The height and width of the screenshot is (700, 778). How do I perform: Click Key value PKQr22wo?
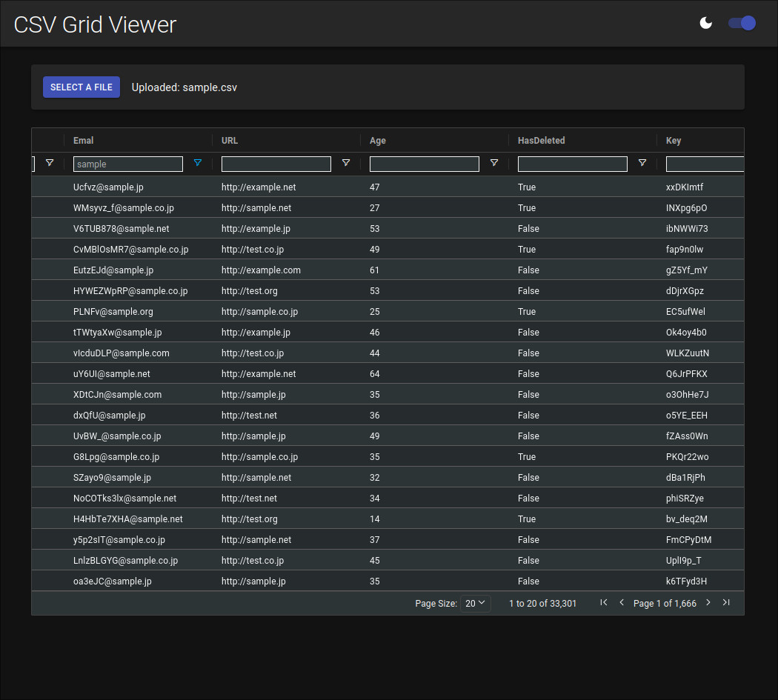(687, 457)
